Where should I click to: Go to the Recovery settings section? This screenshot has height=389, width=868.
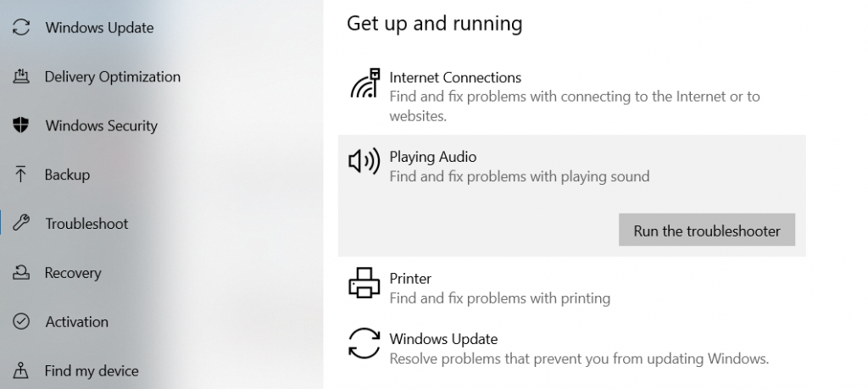(x=73, y=273)
